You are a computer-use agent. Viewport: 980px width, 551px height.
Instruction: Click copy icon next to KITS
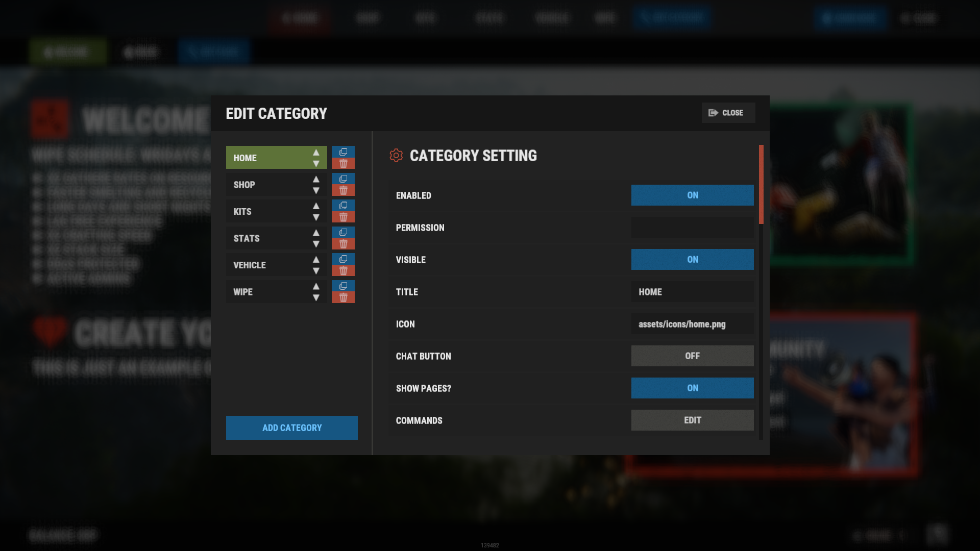coord(343,206)
